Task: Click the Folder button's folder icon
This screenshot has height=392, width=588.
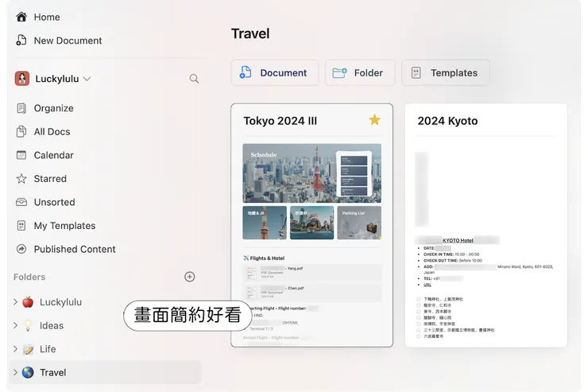Action: (339, 72)
